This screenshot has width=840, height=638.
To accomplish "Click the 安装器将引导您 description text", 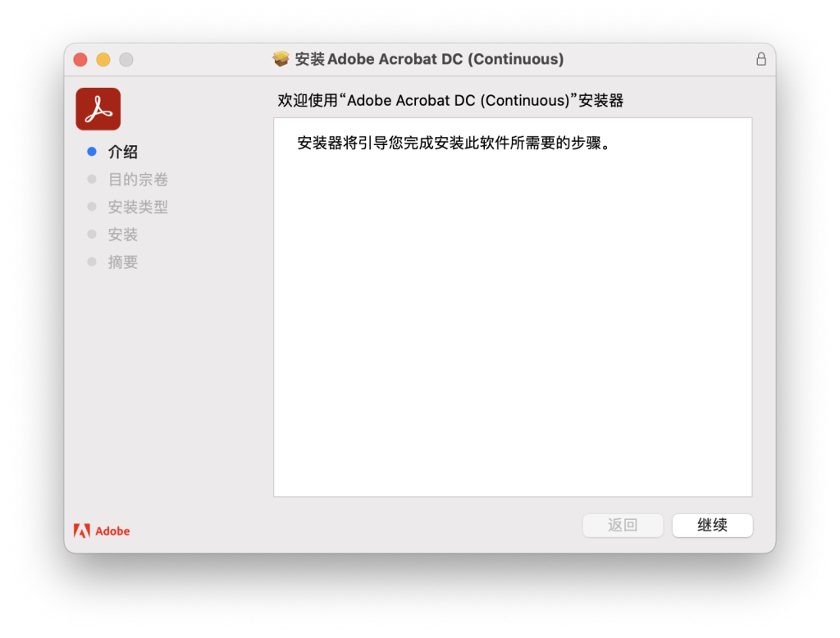I will (454, 143).
